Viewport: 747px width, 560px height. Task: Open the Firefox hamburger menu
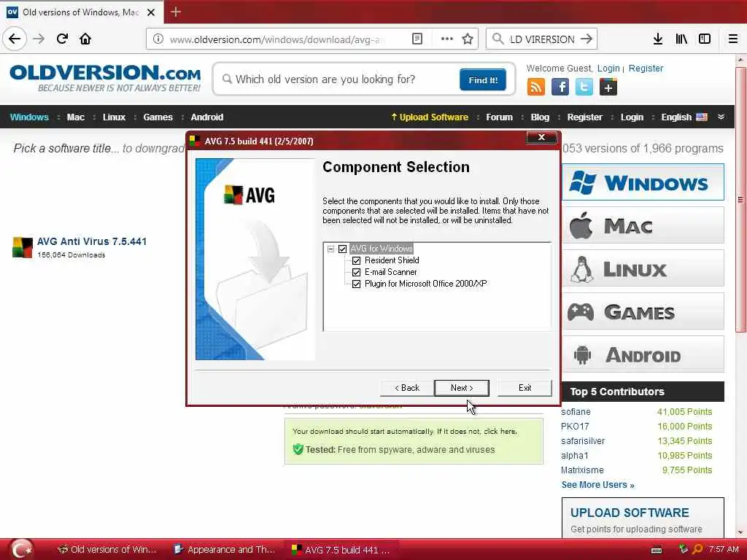tap(733, 39)
